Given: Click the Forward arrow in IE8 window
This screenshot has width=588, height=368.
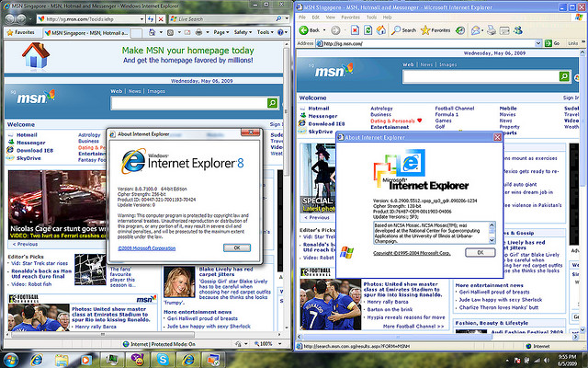Looking at the screenshot, I should [x=22, y=18].
